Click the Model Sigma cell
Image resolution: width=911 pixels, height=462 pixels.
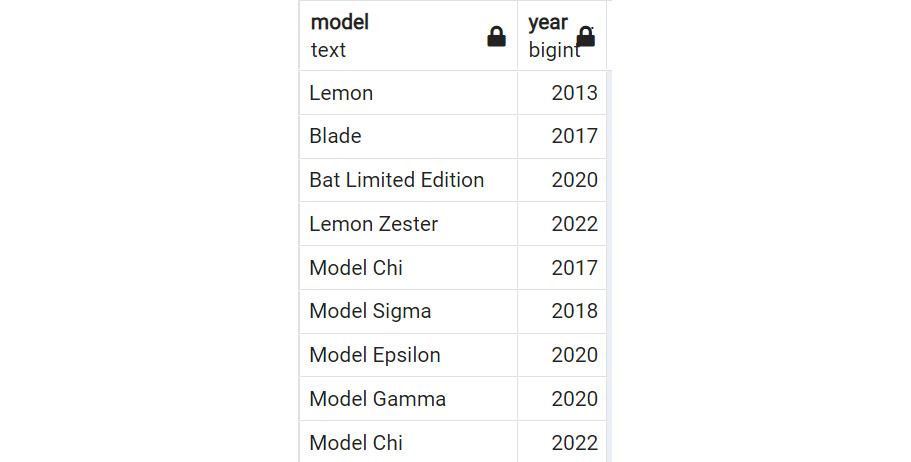tap(408, 311)
